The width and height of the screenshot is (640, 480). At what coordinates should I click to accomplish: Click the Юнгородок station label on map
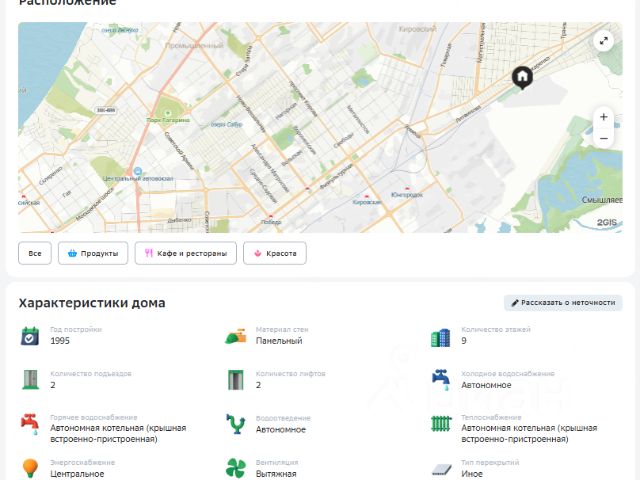coord(407,195)
